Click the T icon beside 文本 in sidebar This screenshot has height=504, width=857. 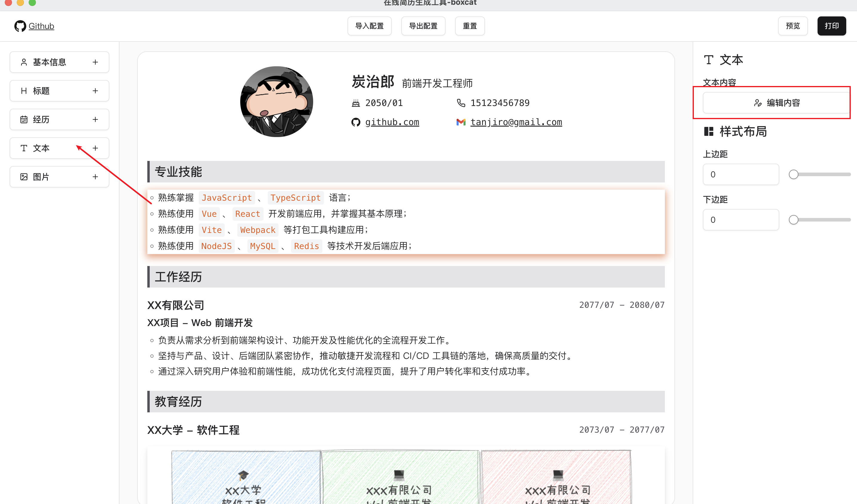click(x=24, y=148)
